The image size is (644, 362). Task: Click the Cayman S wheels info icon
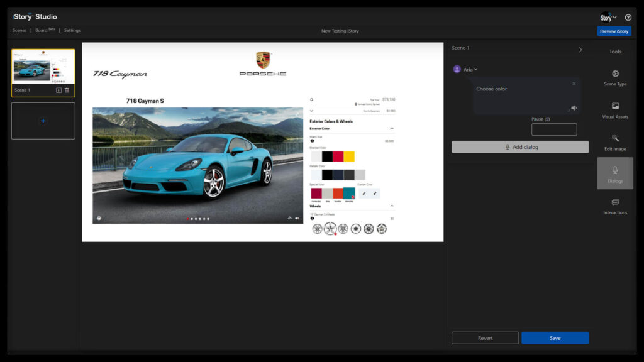coord(312,218)
